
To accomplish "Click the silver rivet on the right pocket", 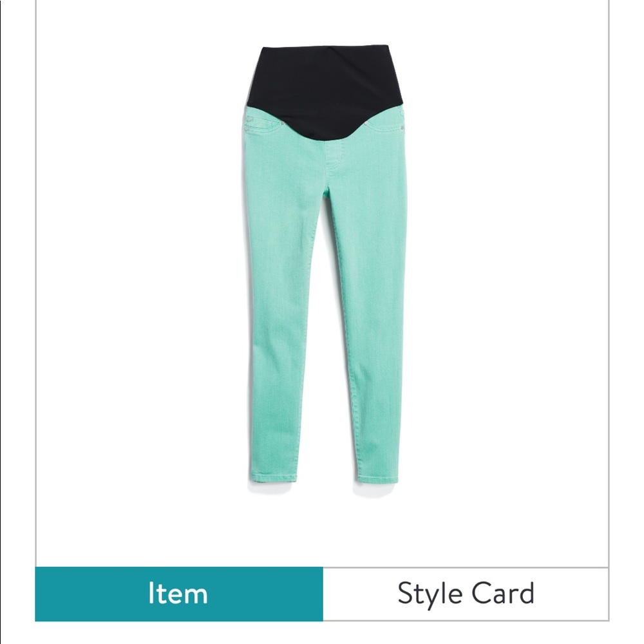I will click(x=402, y=129).
